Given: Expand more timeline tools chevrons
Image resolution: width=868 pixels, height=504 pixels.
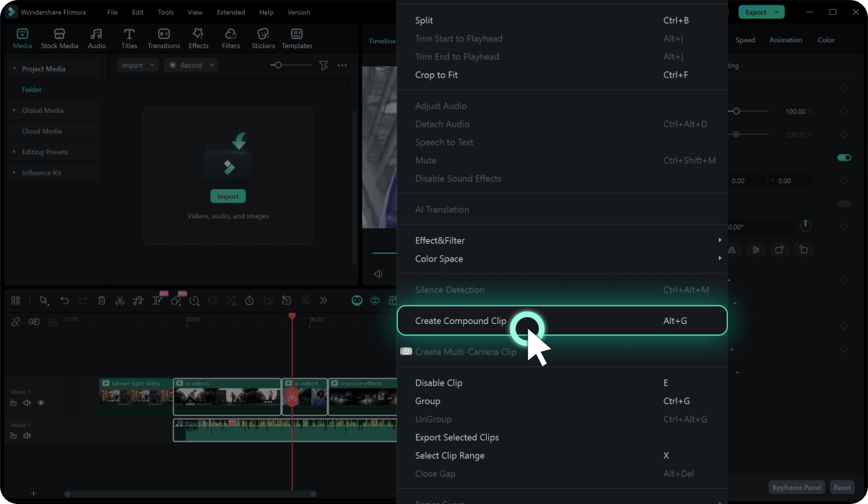Looking at the screenshot, I should point(323,301).
